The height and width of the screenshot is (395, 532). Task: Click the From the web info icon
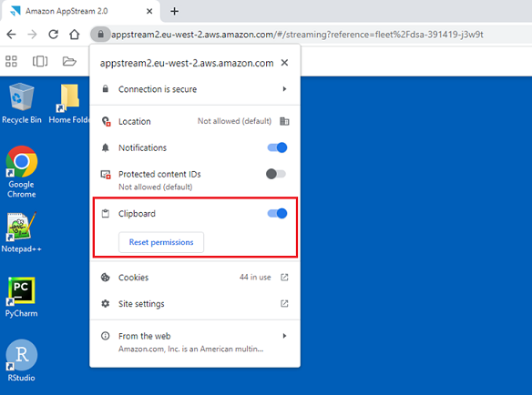pyautogui.click(x=106, y=336)
